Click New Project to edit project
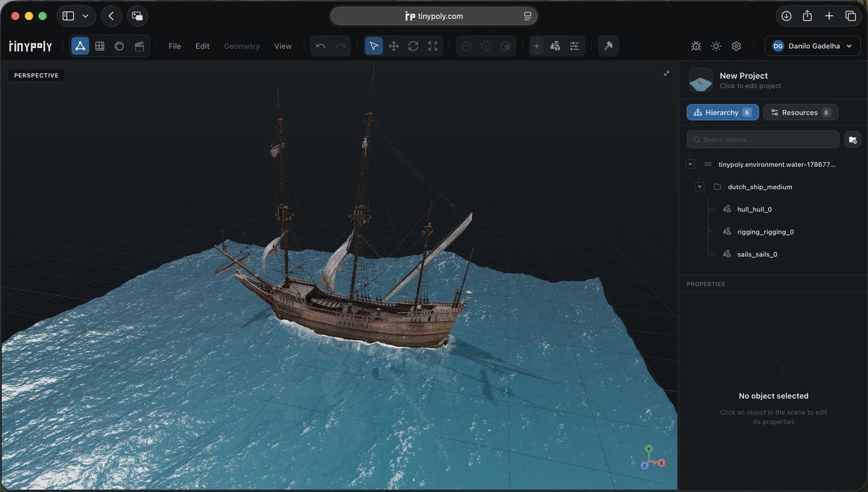Viewport: 868px width, 492px height. click(743, 76)
